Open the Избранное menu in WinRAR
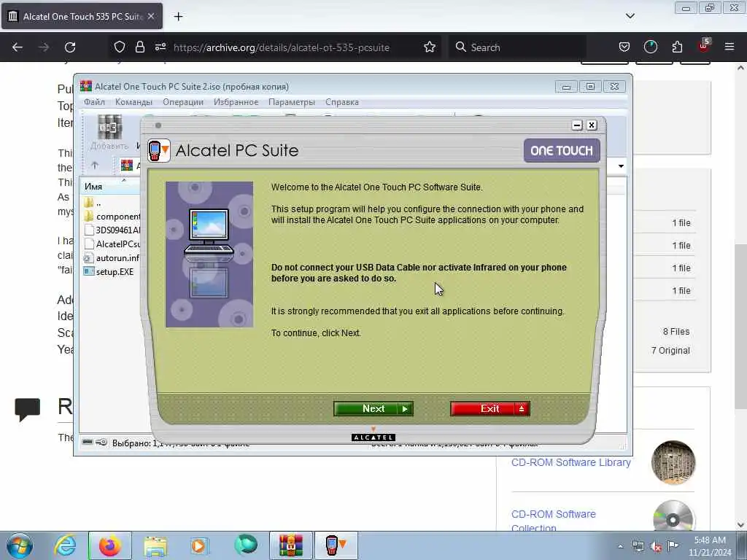Screen dimensions: 747x560 pos(236,102)
